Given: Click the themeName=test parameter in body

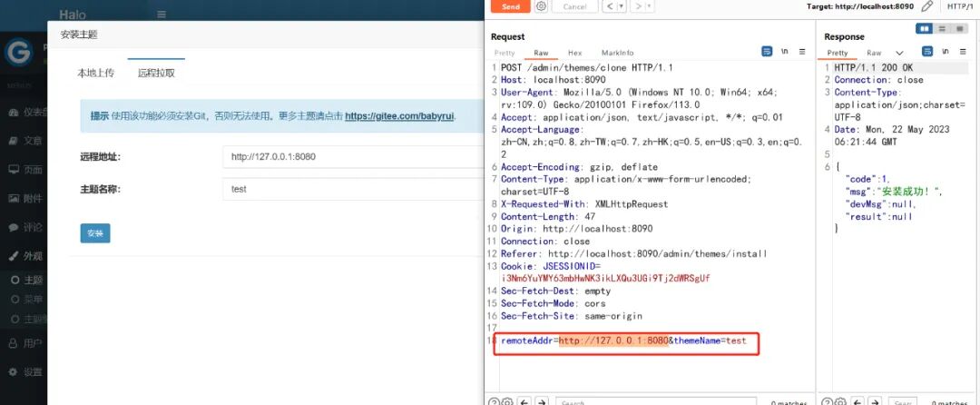Looking at the screenshot, I should (x=710, y=341).
